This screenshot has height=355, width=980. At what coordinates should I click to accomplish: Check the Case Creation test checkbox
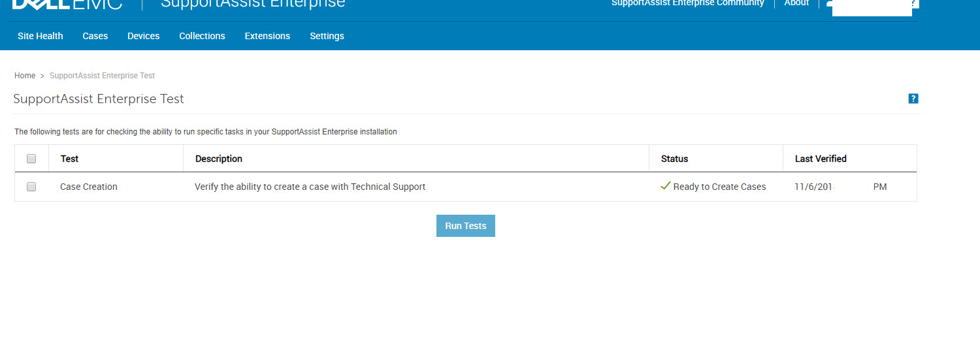coord(31,187)
